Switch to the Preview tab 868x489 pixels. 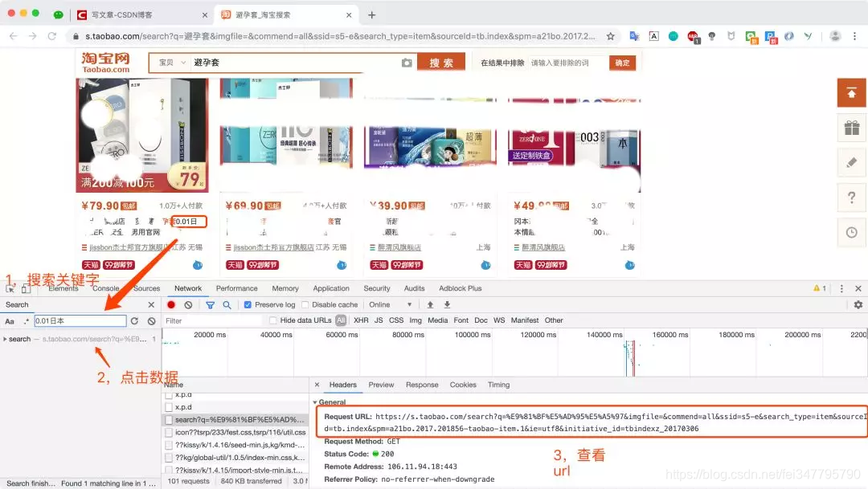[381, 385]
